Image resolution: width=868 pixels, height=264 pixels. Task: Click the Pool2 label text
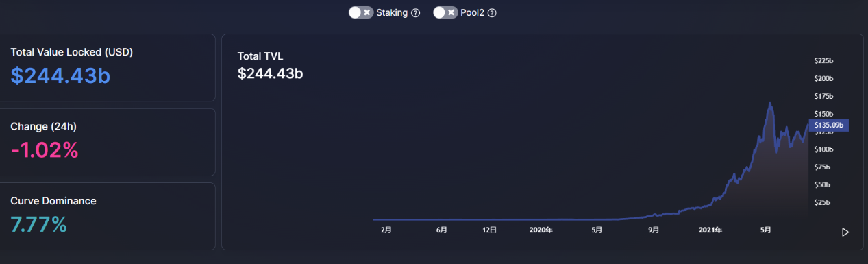(473, 13)
